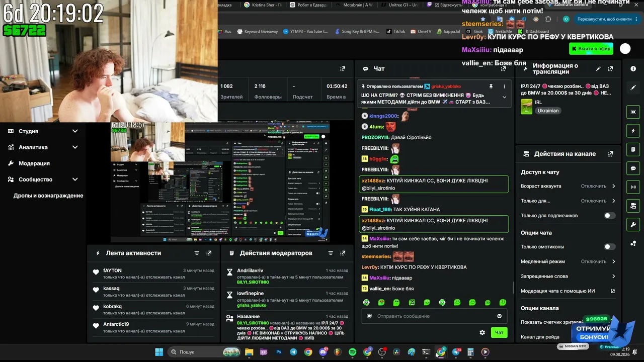Open Запрещенные слова settings

(568, 276)
